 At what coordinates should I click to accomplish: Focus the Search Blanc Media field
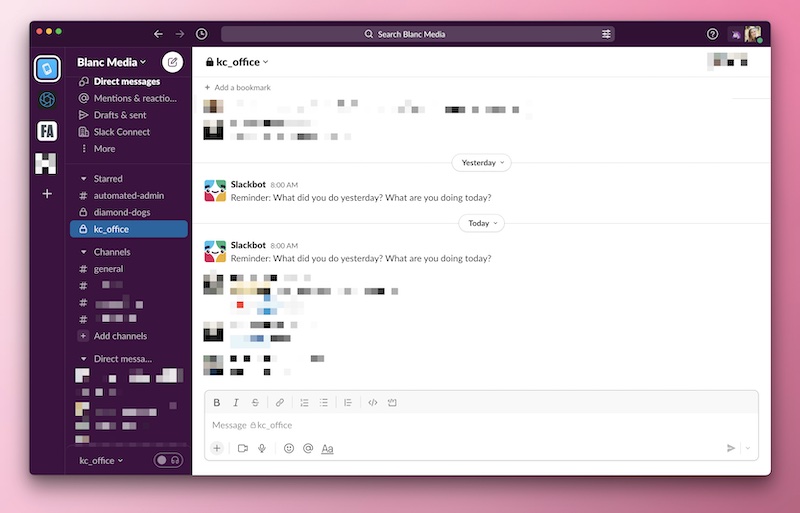tap(417, 34)
